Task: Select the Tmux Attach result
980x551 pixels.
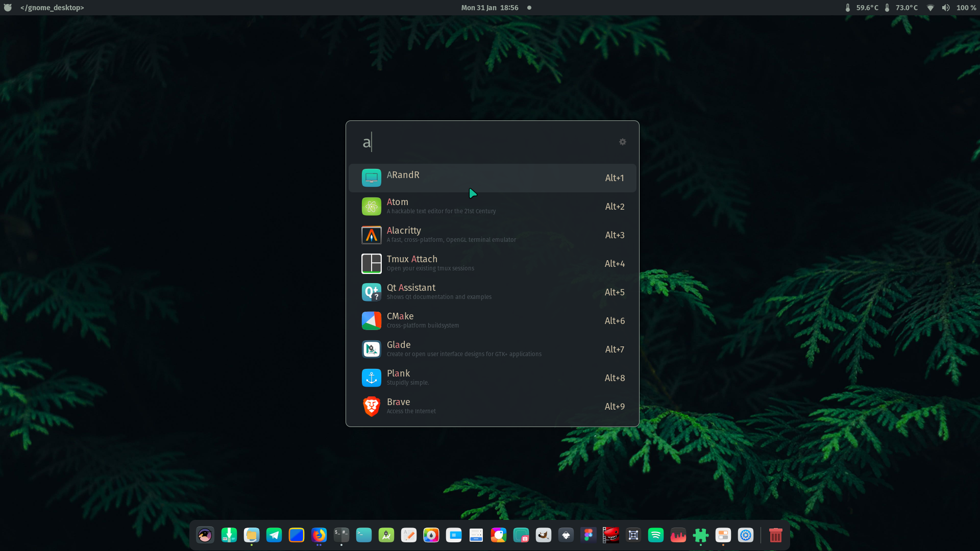Action: [x=492, y=264]
